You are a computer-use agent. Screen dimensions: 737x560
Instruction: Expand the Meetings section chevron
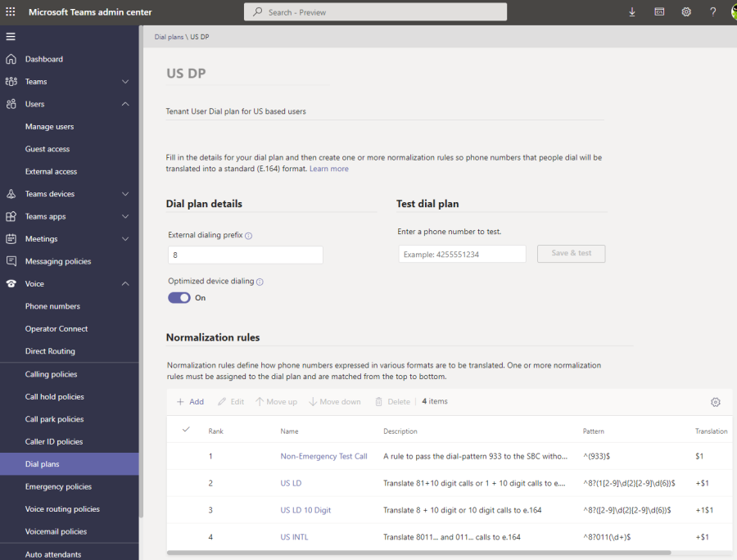click(125, 239)
